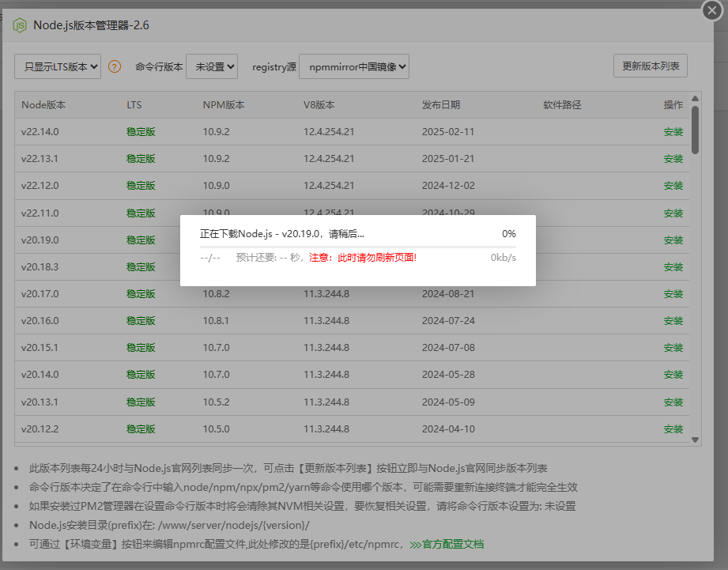Click NPM version 10.8.2 cell
The image size is (728, 570).
click(x=217, y=294)
